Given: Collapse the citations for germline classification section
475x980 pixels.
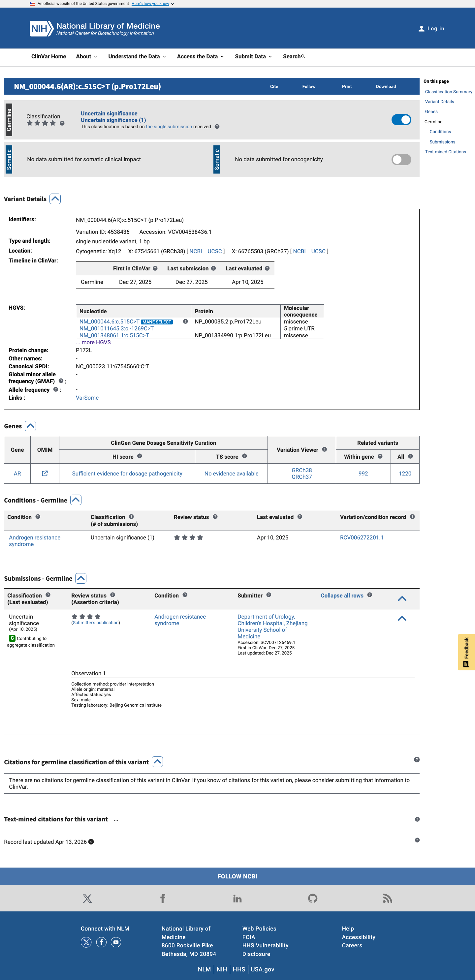Looking at the screenshot, I should coord(158,762).
